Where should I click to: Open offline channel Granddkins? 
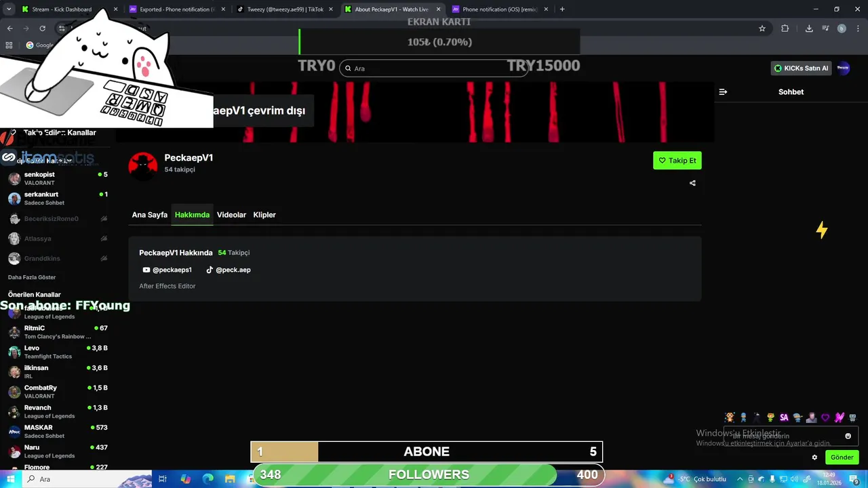pos(58,258)
